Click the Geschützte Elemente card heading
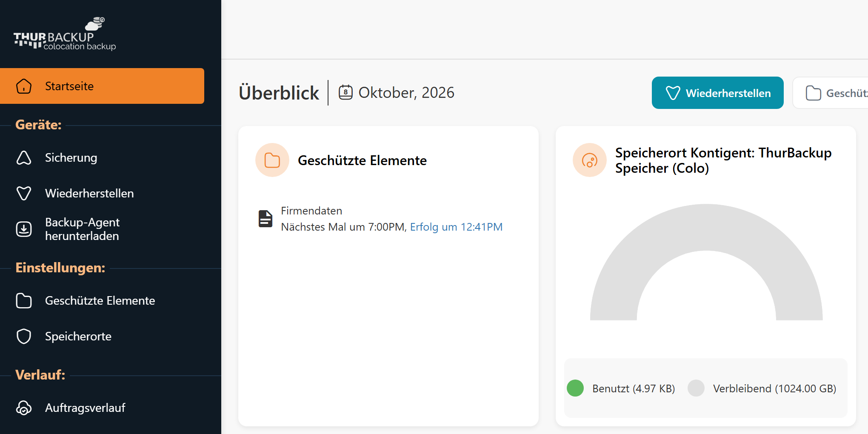The height and width of the screenshot is (434, 868). click(362, 160)
